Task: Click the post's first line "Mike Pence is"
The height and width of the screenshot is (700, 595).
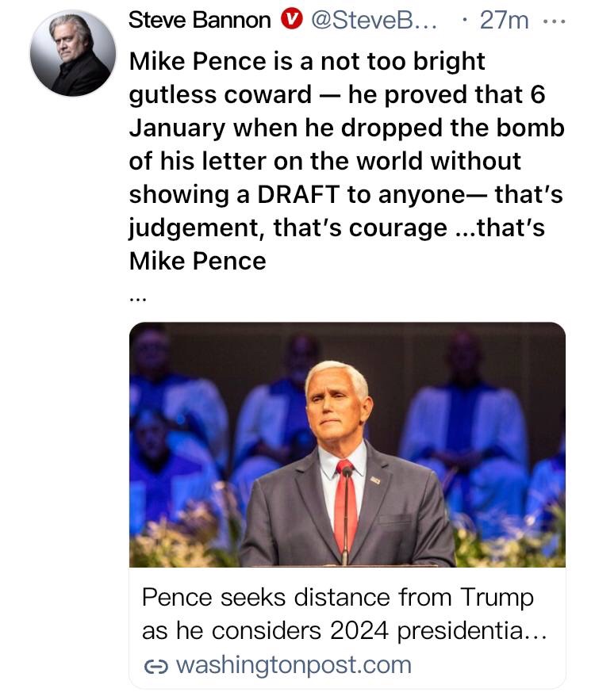Action: [x=206, y=61]
